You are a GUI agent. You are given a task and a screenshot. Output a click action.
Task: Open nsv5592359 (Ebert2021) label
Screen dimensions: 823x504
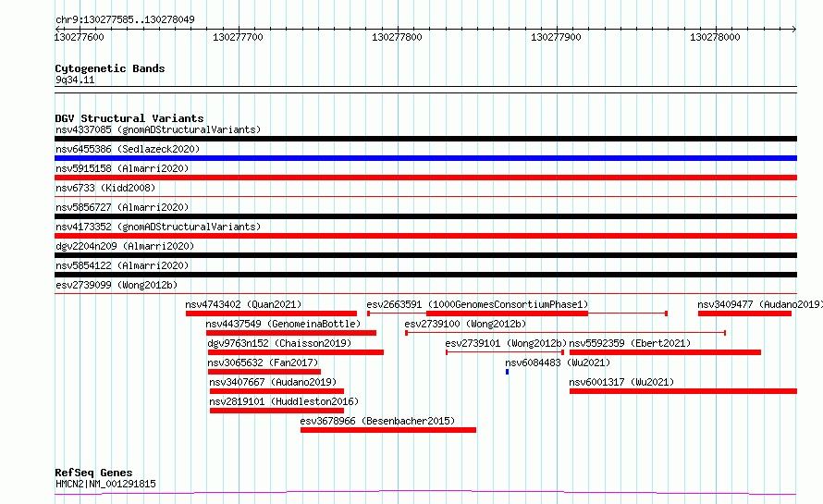coord(630,343)
